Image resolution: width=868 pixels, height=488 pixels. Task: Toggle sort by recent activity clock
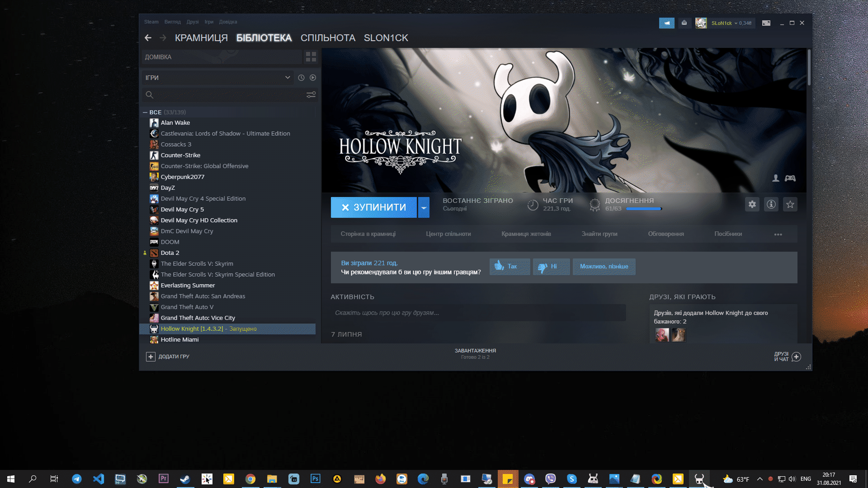pos(301,78)
